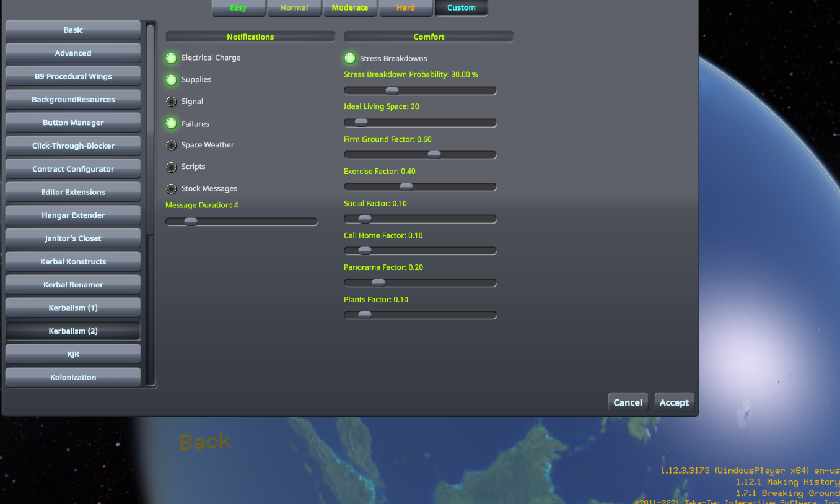Image resolution: width=840 pixels, height=504 pixels.
Task: Open B9 Procedural Wings settings
Action: tap(73, 77)
